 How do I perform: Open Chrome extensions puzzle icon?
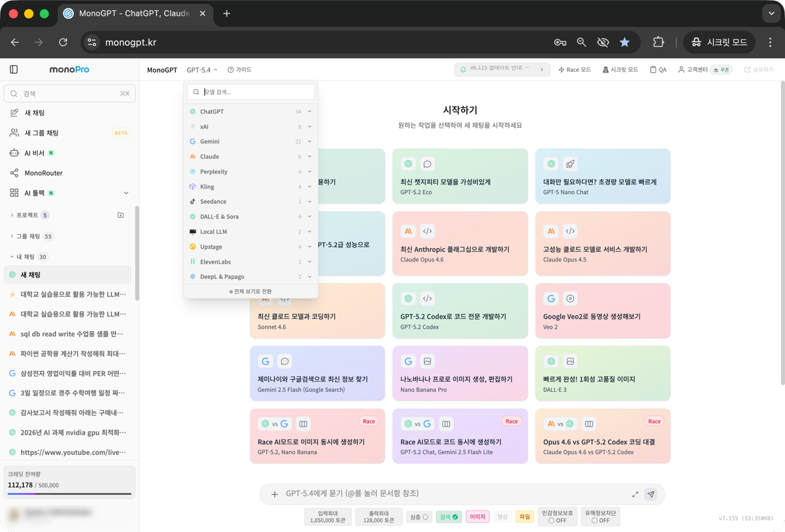click(x=659, y=42)
